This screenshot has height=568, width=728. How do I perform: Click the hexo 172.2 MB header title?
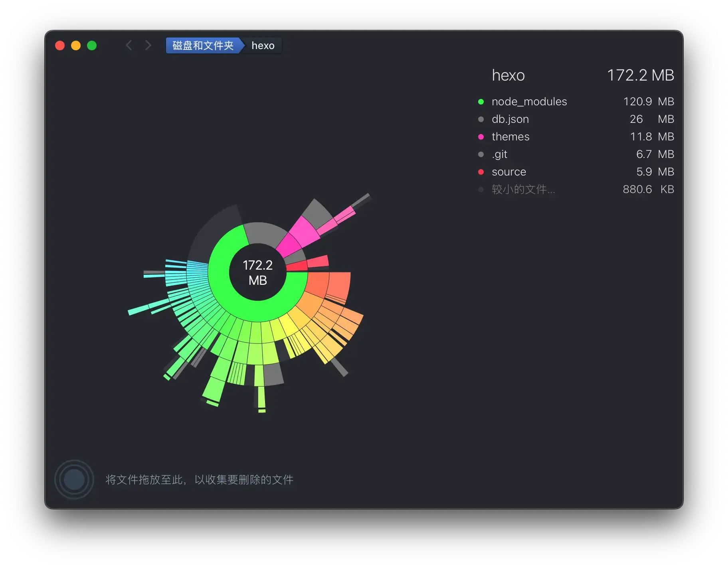tap(508, 75)
